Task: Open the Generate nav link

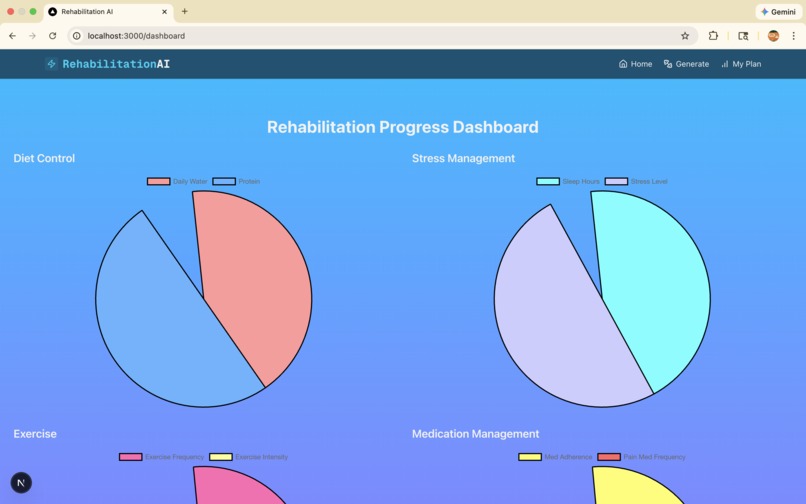Action: pos(686,64)
